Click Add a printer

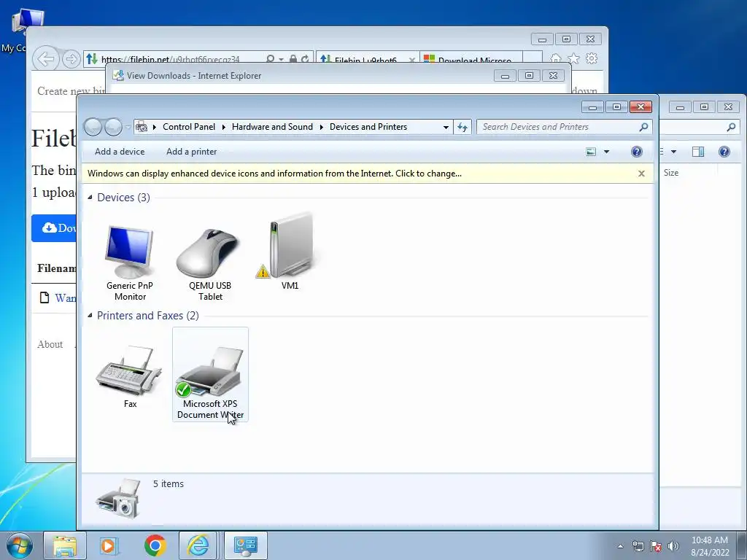[192, 152]
